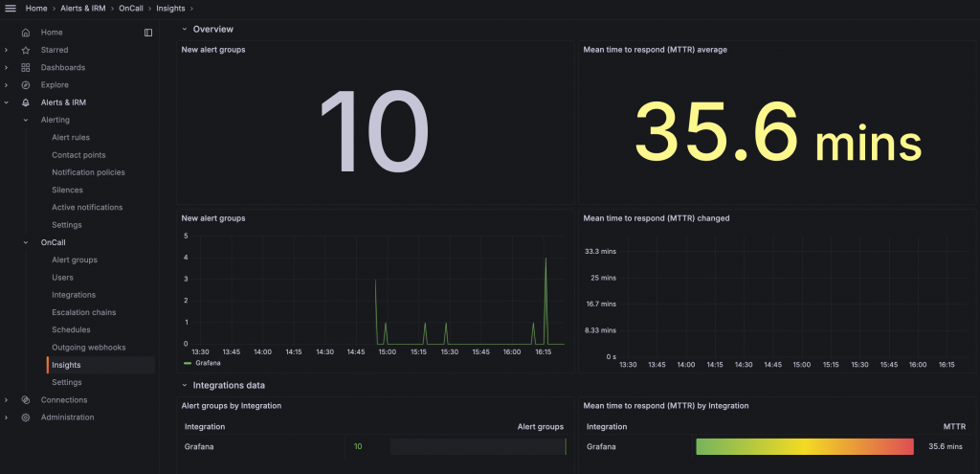The image size is (980, 474).
Task: Click the Connections icon in sidebar
Action: (x=26, y=400)
